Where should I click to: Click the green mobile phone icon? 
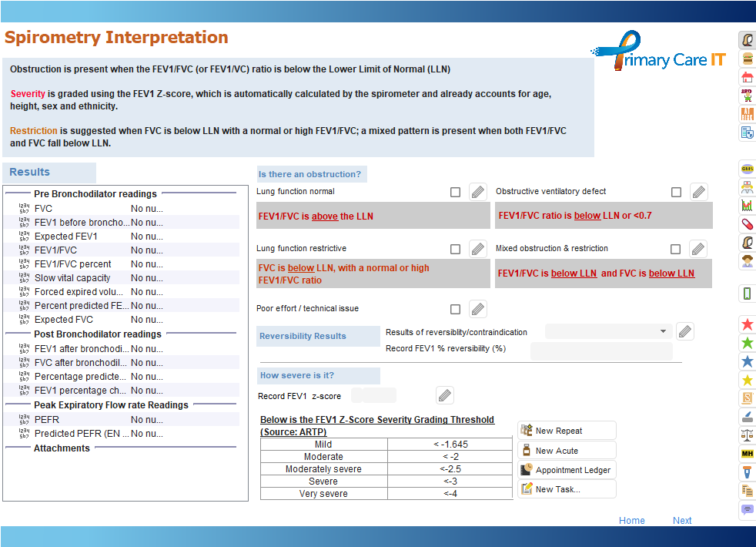click(x=747, y=294)
